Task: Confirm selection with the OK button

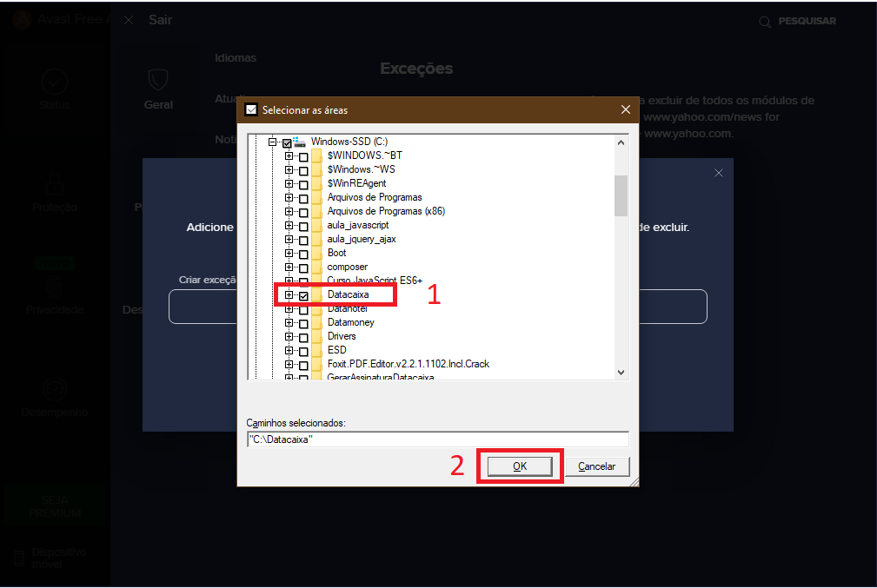Action: (520, 466)
